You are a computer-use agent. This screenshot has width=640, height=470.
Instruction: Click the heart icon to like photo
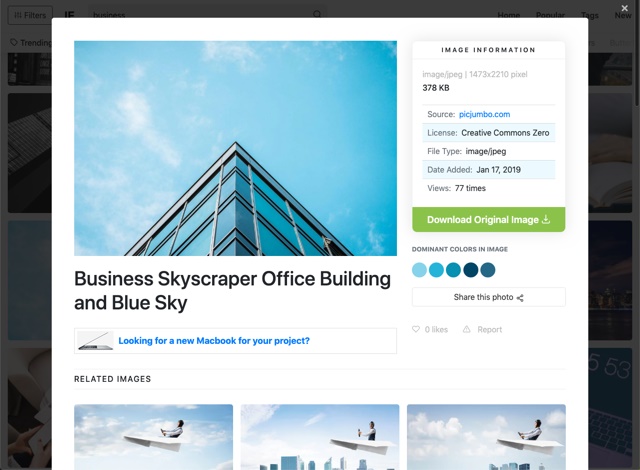pyautogui.click(x=416, y=329)
